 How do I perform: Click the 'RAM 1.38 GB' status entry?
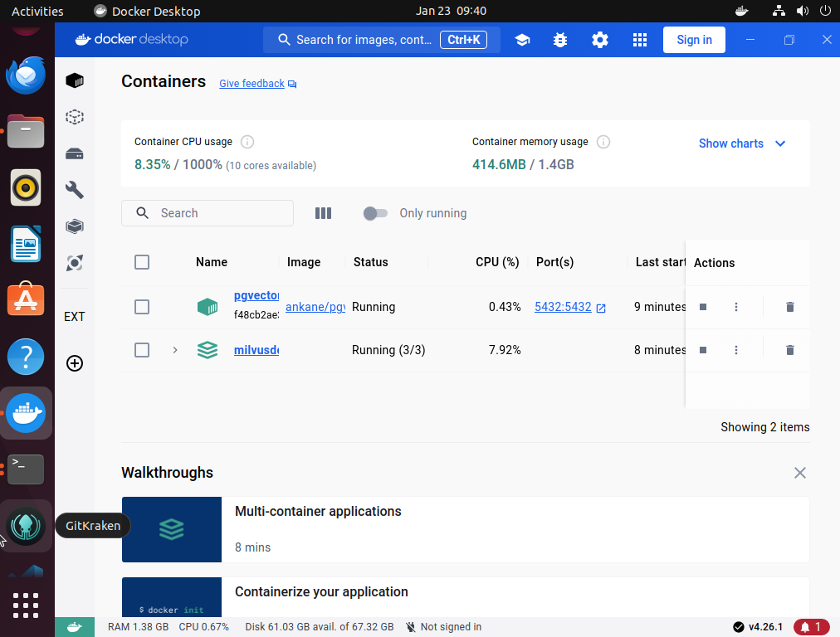[139, 627]
